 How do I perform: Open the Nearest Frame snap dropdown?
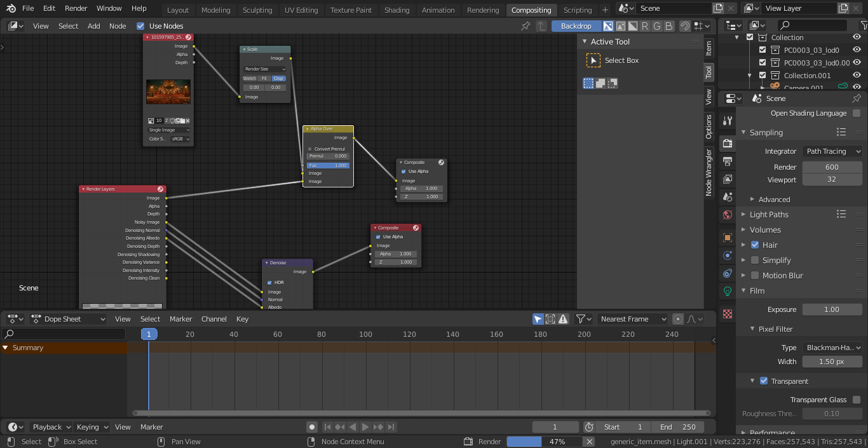632,319
